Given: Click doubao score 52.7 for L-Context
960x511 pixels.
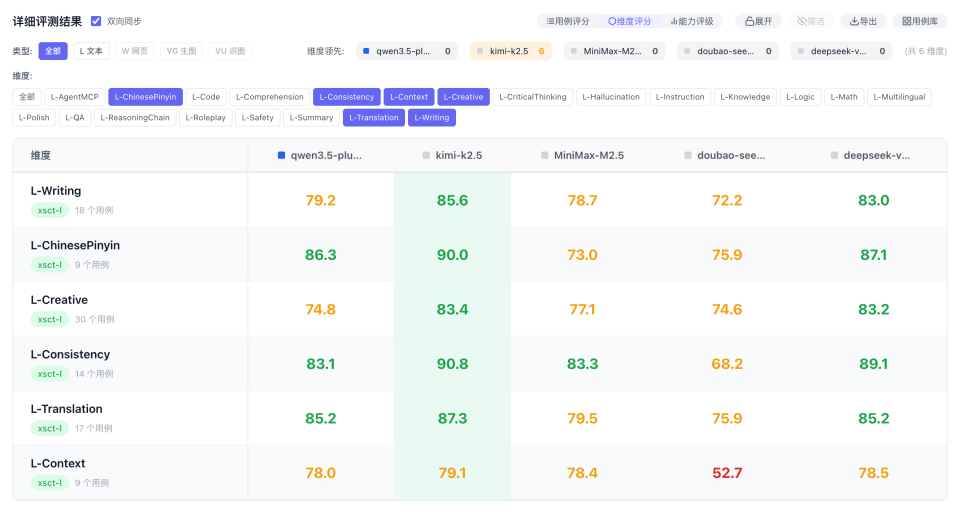Looking at the screenshot, I should pyautogui.click(x=727, y=472).
